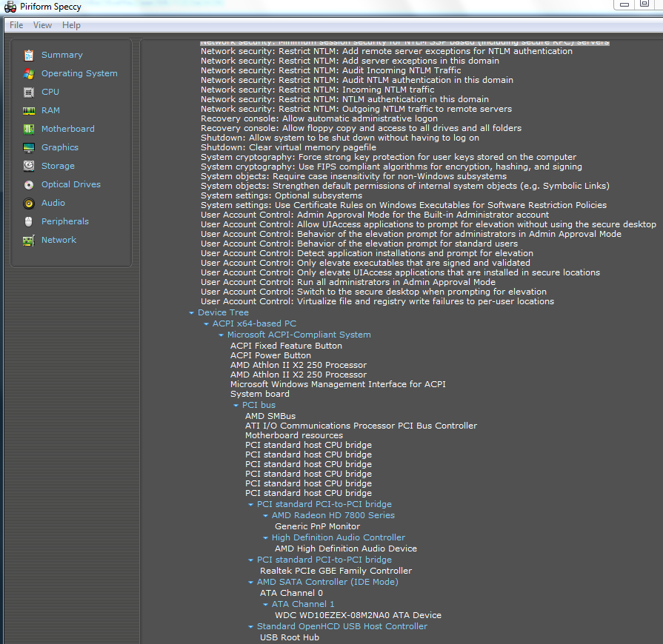663x644 pixels.
Task: View the Graphics section
Action: 59,147
